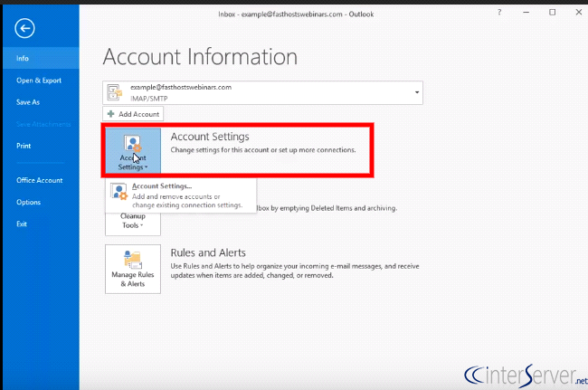This screenshot has height=390, width=588.
Task: Click the back arrow circle icon
Action: click(24, 28)
